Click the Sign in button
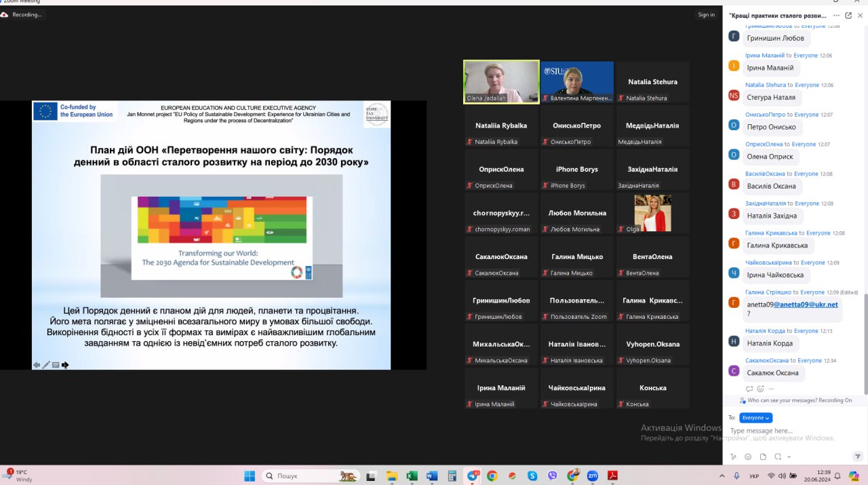 coord(707,15)
